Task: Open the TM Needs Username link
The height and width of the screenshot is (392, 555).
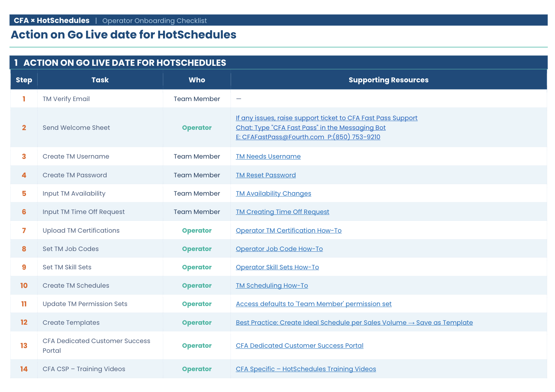Action: pos(268,156)
